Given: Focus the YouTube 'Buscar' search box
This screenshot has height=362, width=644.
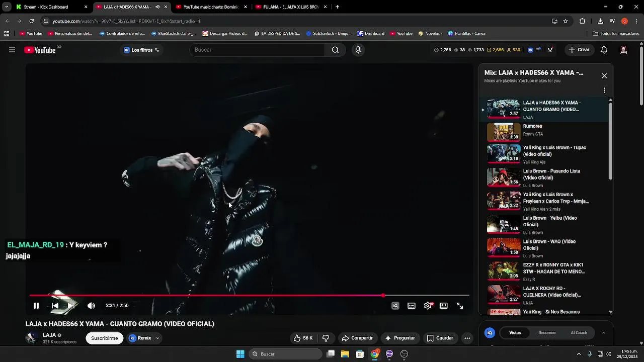Looking at the screenshot, I should 257,50.
